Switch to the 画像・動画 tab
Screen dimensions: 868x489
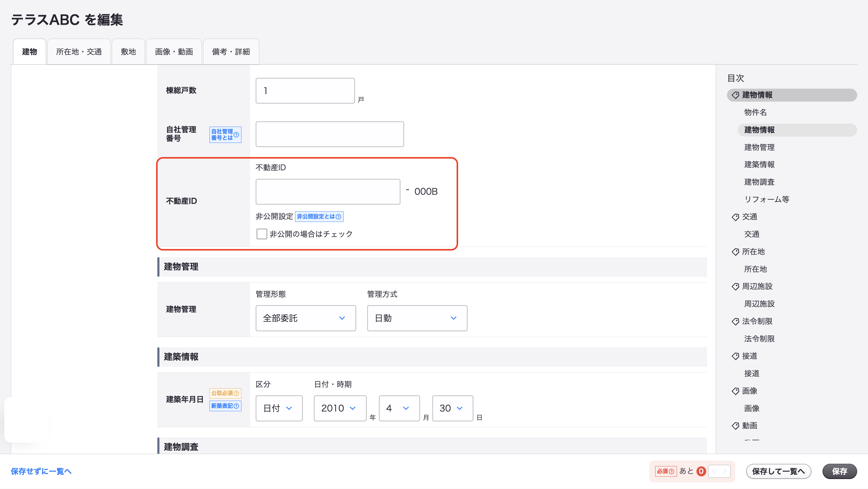point(174,52)
